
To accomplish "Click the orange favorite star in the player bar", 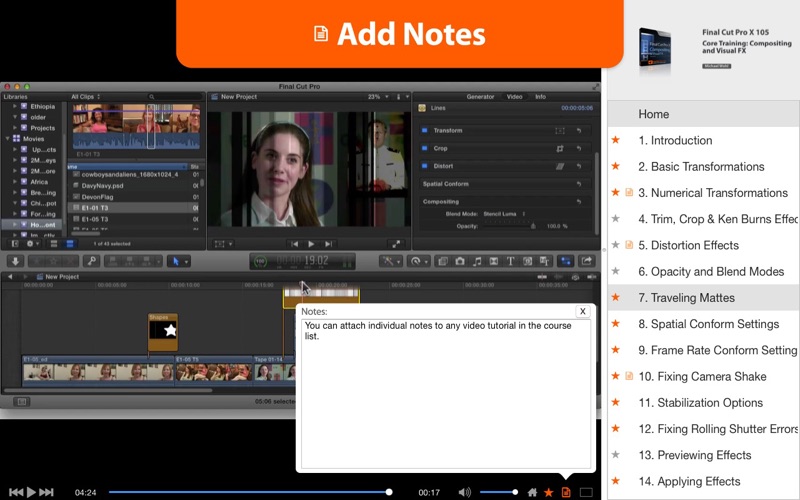I will [549, 492].
